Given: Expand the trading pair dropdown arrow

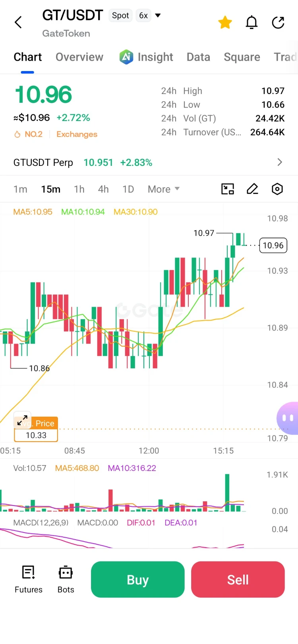Looking at the screenshot, I should tap(158, 15).
